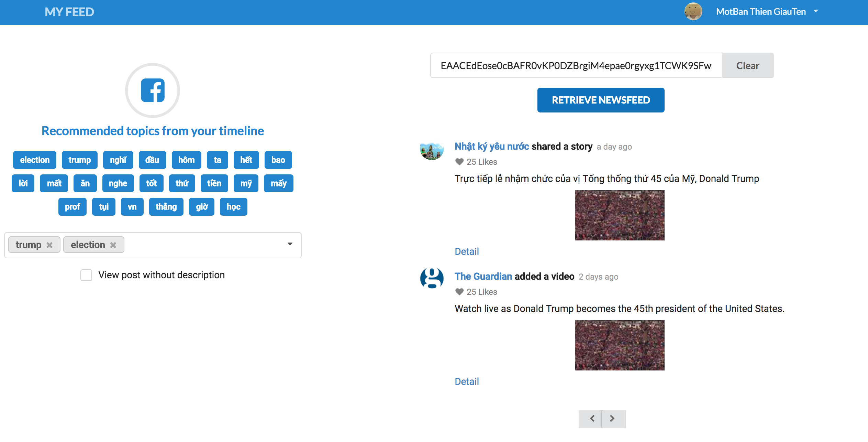Click MY FEED header title

click(69, 12)
